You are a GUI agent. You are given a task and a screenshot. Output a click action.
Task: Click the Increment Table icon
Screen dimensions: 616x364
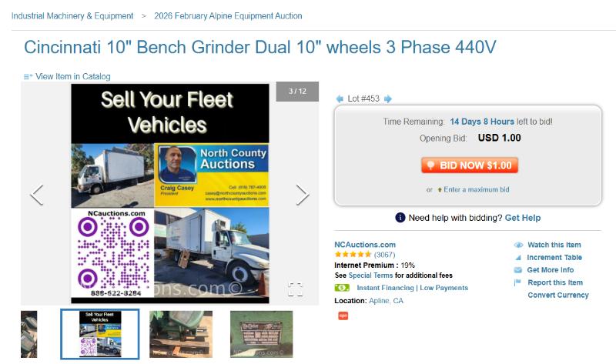(518, 258)
